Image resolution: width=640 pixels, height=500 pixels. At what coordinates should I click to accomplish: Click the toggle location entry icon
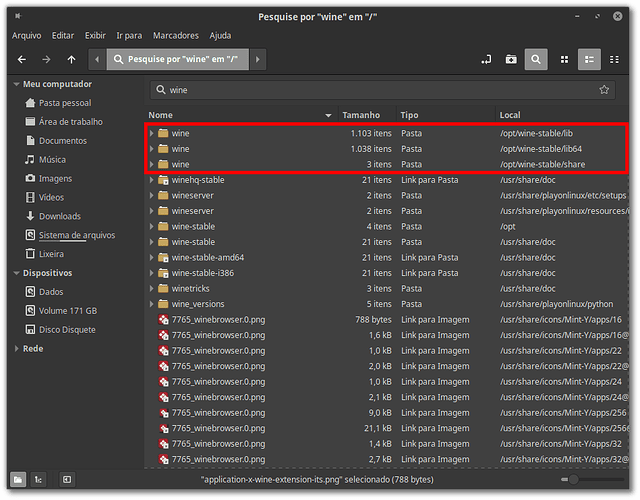[x=486, y=60]
